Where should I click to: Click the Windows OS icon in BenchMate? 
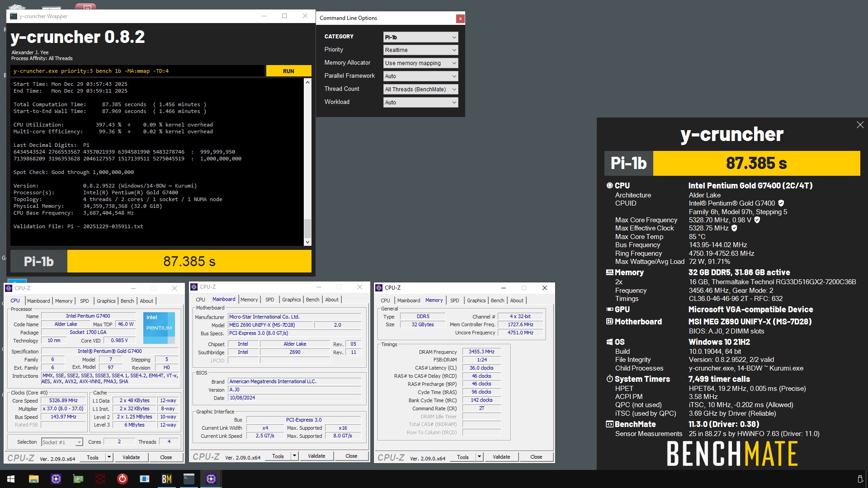coord(609,342)
